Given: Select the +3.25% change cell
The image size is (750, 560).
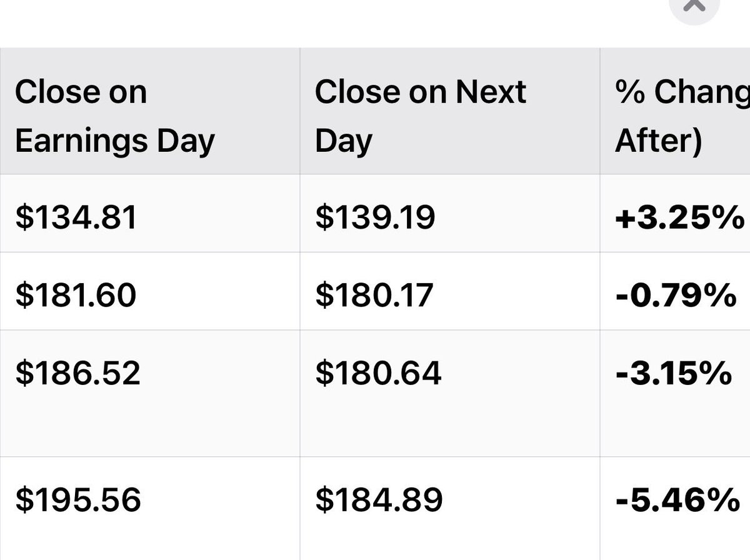Looking at the screenshot, I should pos(675,213).
